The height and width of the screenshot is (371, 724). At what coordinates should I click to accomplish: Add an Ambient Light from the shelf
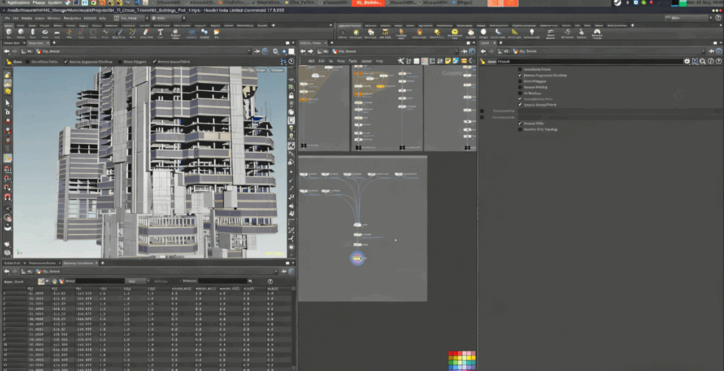pyautogui.click(x=531, y=33)
